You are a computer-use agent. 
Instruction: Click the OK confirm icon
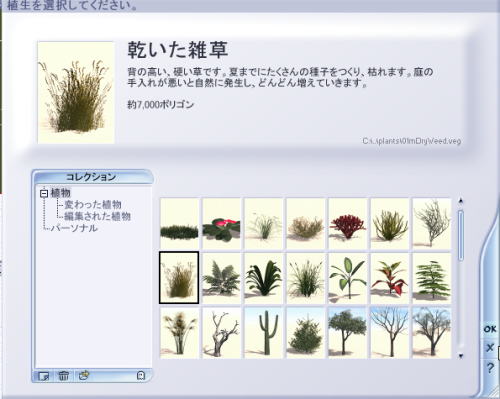(x=490, y=329)
